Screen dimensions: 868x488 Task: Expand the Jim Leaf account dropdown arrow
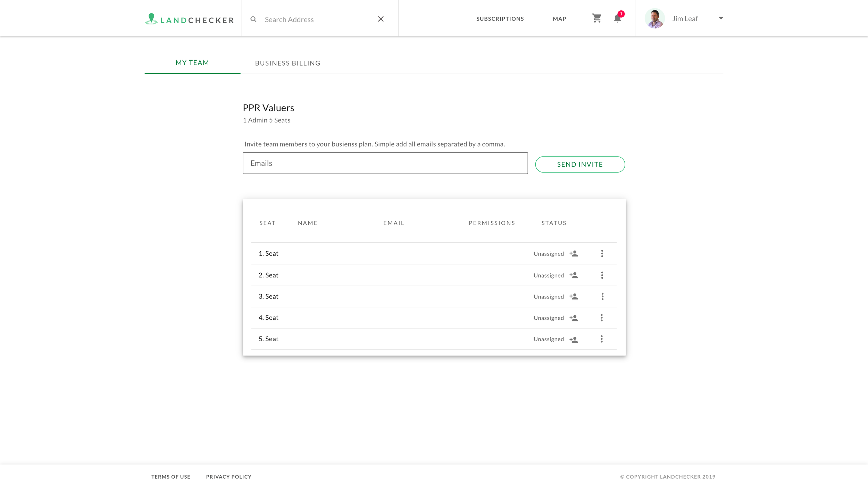click(x=721, y=18)
